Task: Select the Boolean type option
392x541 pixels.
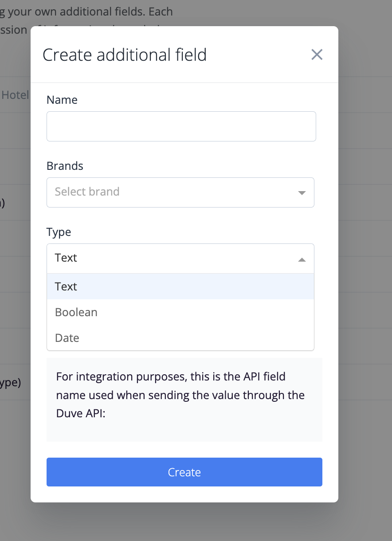Action: point(180,312)
